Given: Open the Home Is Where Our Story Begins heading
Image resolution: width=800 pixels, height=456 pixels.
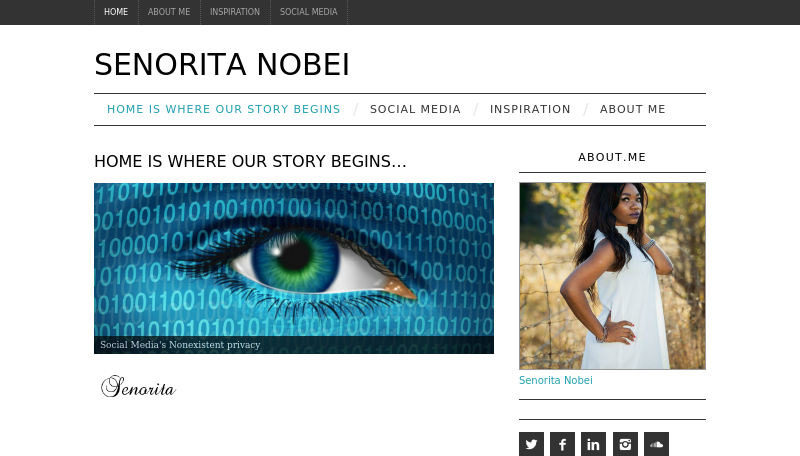Looking at the screenshot, I should [250, 161].
